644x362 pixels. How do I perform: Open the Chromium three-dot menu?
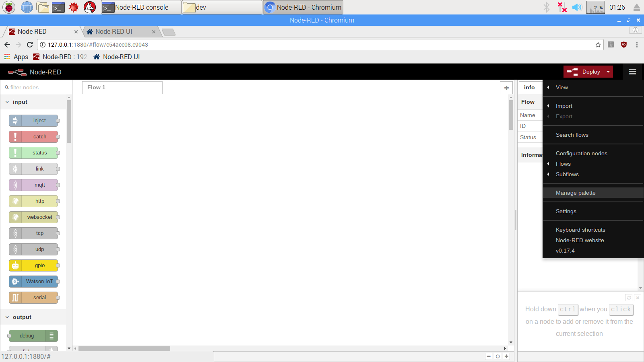pos(637,45)
